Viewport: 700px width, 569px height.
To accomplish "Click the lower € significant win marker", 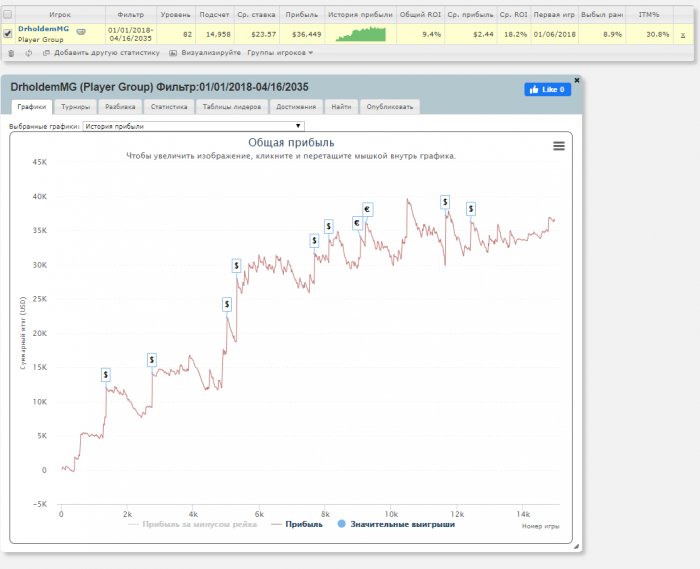I will [357, 223].
